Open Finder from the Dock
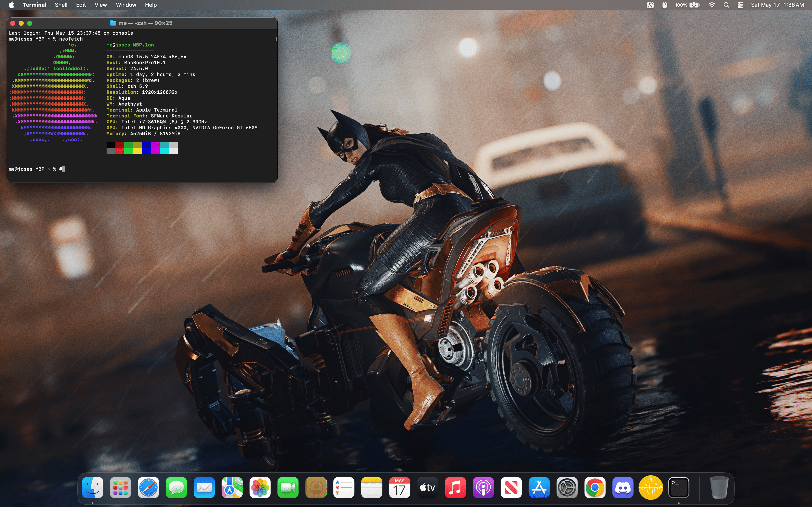This screenshot has height=507, width=812. point(93,487)
